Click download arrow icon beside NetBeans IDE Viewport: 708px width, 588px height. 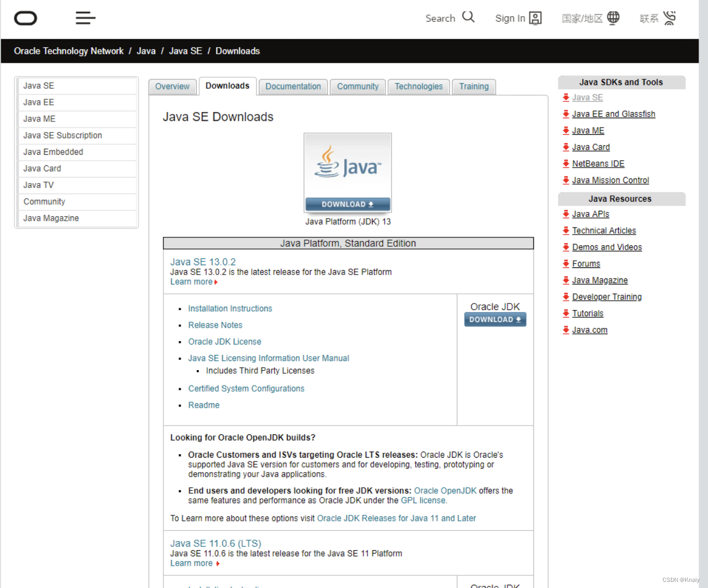(x=566, y=164)
